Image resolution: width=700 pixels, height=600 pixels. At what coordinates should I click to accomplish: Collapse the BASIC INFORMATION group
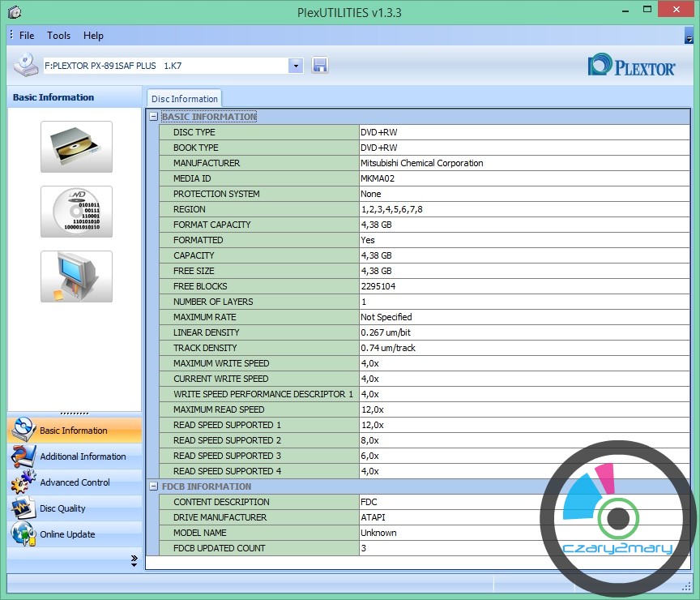[x=153, y=117]
